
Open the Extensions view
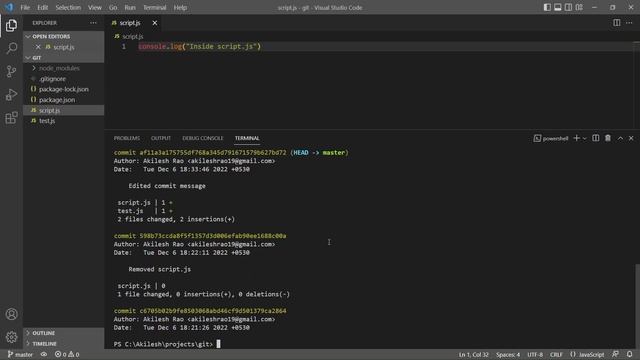click(x=11, y=118)
